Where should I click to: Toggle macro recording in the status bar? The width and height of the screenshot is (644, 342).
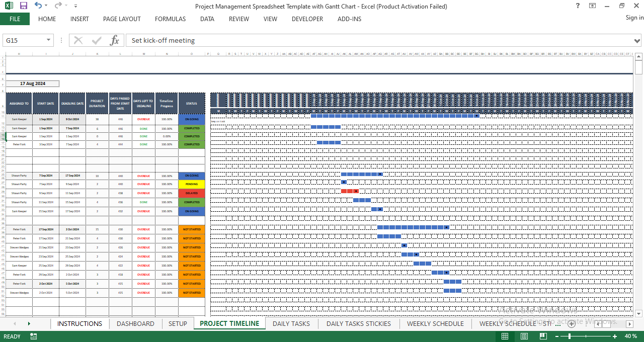click(33, 336)
